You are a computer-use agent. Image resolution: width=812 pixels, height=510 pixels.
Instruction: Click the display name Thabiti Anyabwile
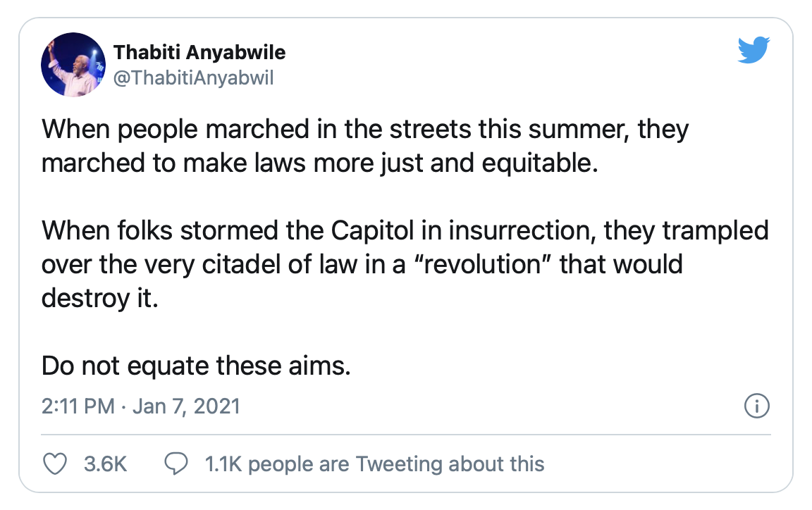[x=199, y=53]
